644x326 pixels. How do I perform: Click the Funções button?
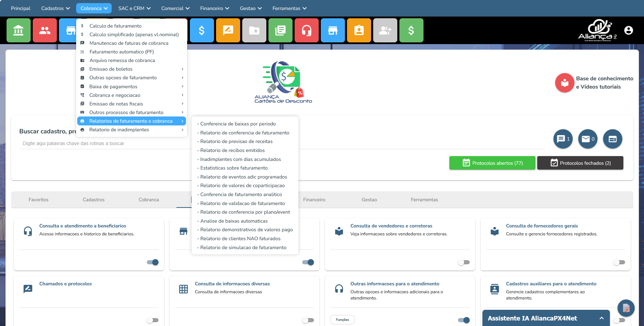[x=343, y=320]
